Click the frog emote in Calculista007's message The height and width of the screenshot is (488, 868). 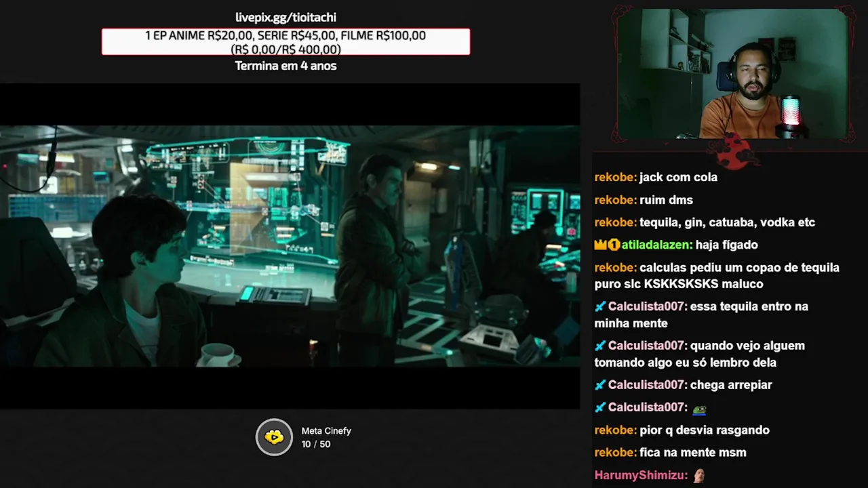(x=699, y=409)
